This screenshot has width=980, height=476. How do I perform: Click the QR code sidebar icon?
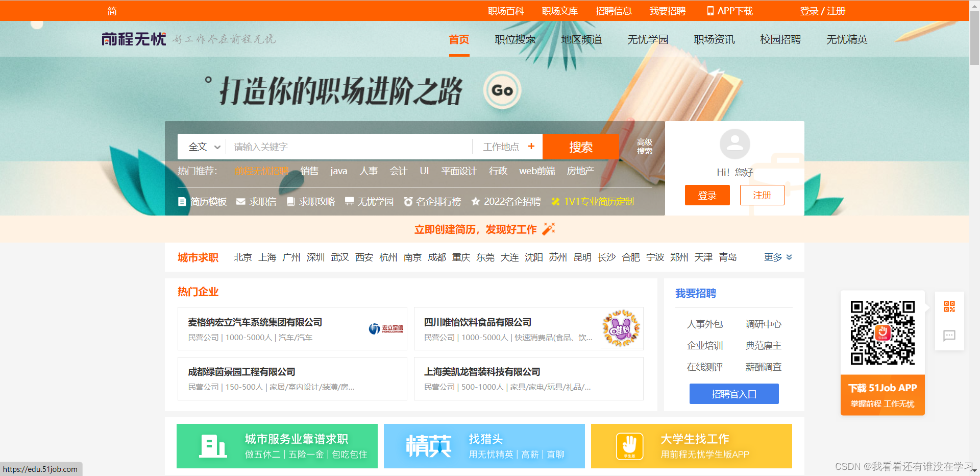949,306
